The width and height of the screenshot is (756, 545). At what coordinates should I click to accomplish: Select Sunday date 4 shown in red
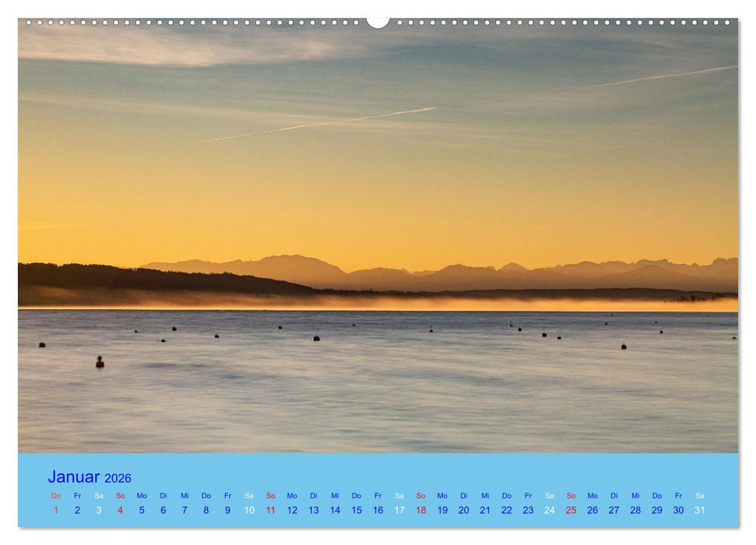pyautogui.click(x=120, y=508)
